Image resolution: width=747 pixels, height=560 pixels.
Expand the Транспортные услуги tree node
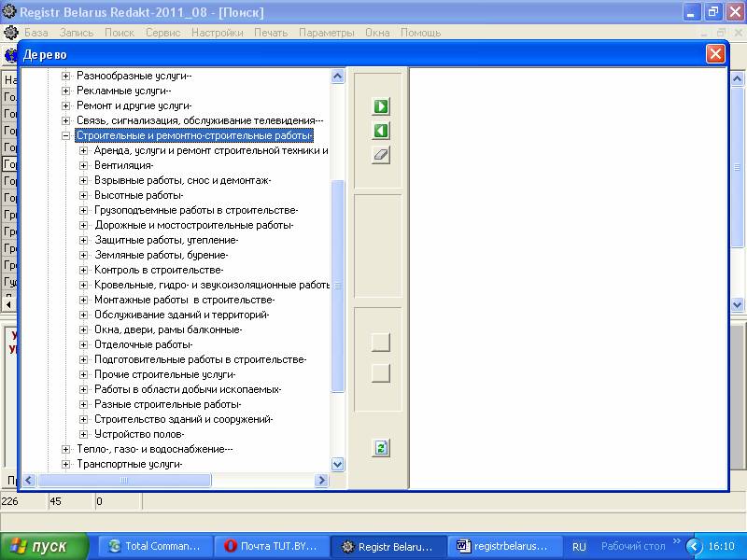coord(66,465)
